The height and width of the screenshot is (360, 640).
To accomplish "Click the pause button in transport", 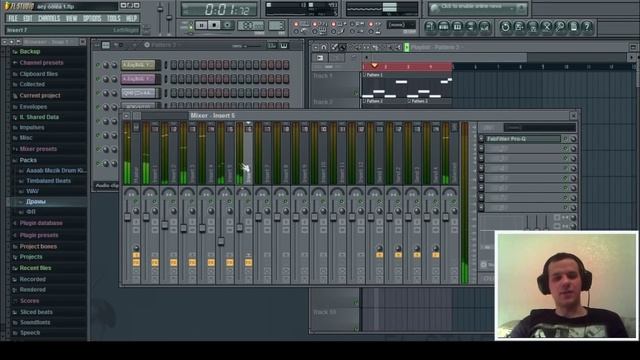I will coord(201,25).
